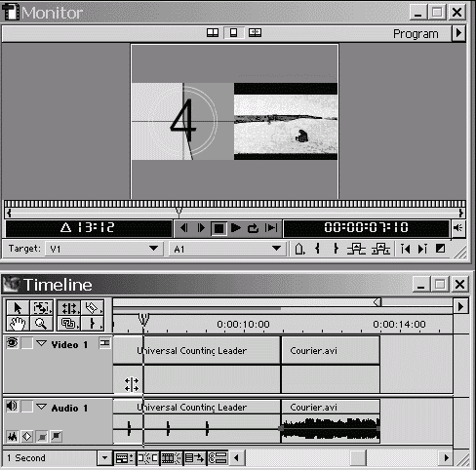Viewport: 476px width, 470px height.
Task: Click the Play button in Monitor
Action: 236,228
